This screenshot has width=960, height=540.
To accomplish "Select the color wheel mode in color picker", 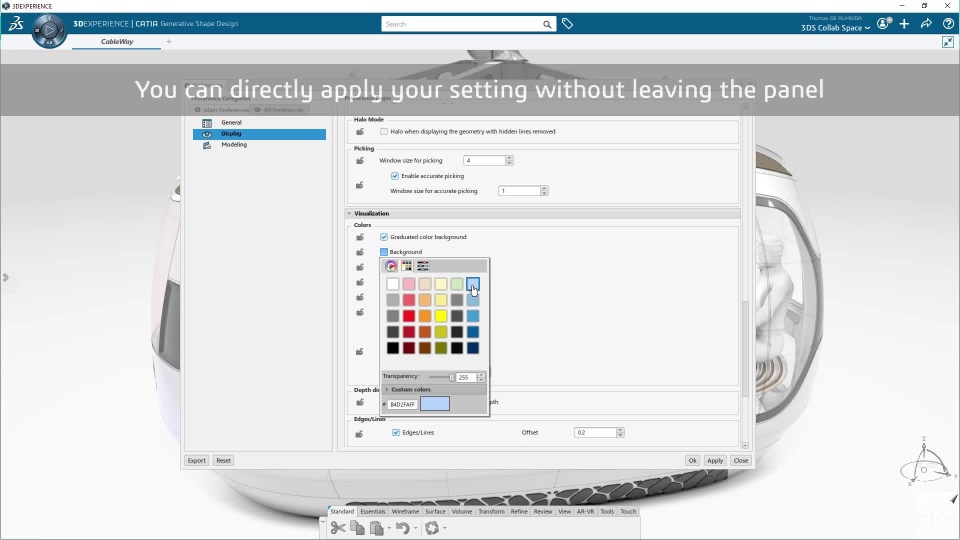I will coord(391,266).
